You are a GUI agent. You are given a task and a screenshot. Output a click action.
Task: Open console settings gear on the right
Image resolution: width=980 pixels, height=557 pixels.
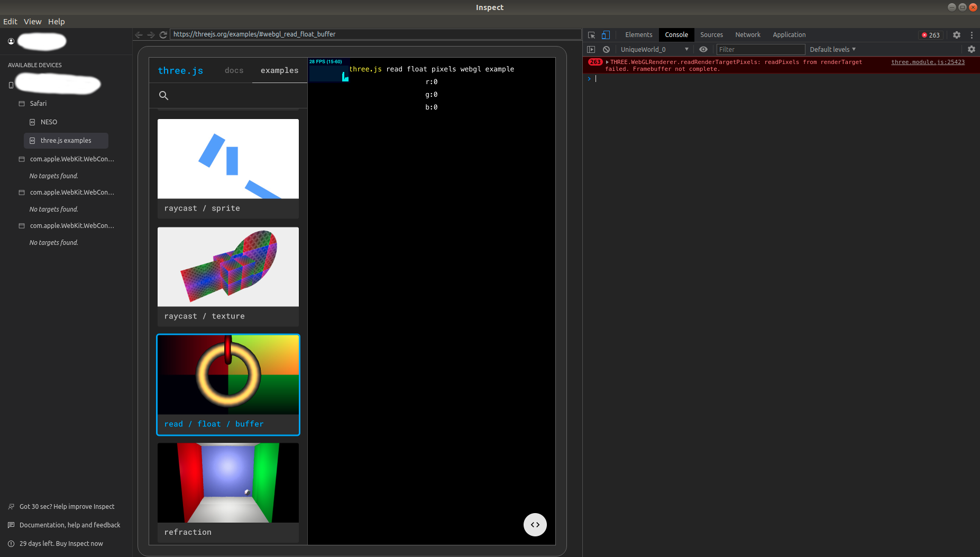[x=972, y=49]
